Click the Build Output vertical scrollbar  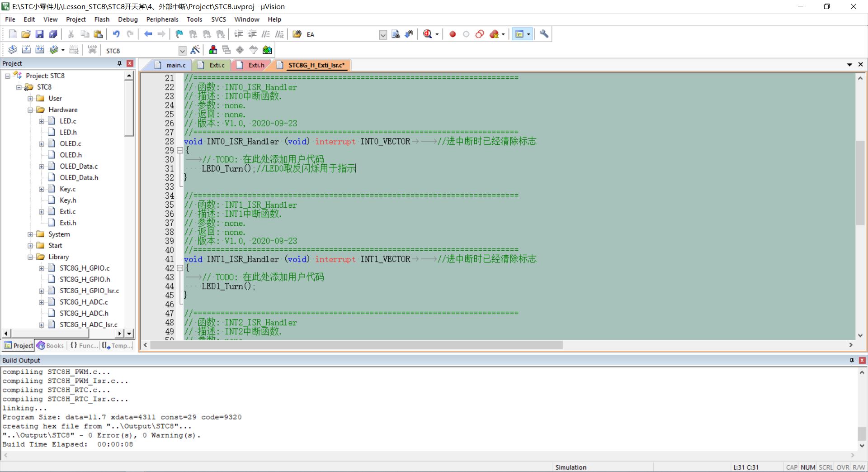point(862,434)
